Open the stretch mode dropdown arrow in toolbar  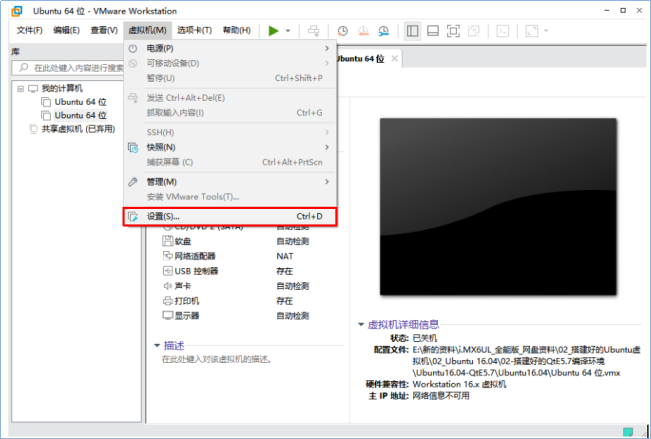(546, 31)
